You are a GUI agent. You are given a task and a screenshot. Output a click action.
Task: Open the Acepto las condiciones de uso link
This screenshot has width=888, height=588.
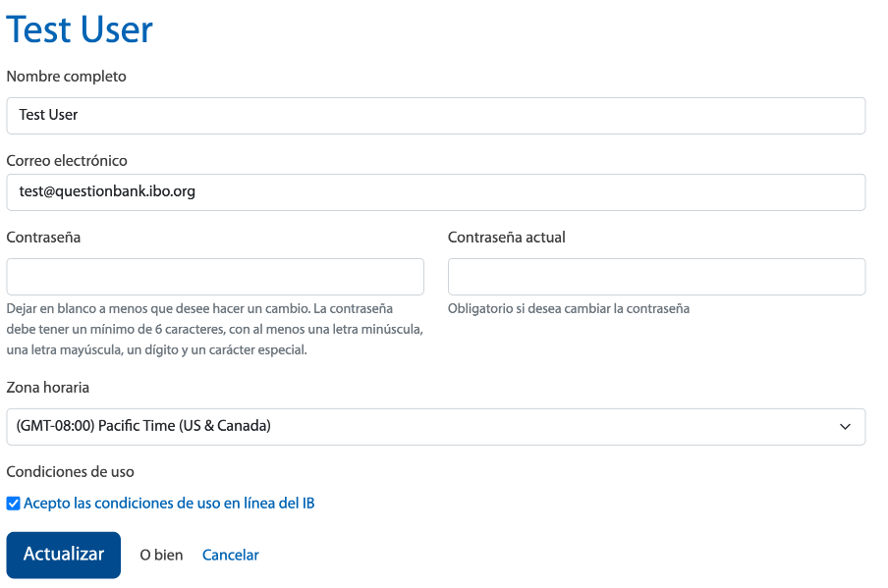pos(169,504)
